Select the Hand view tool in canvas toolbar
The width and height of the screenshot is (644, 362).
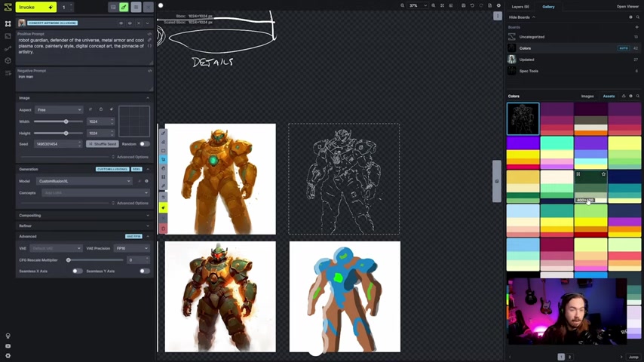tap(163, 168)
